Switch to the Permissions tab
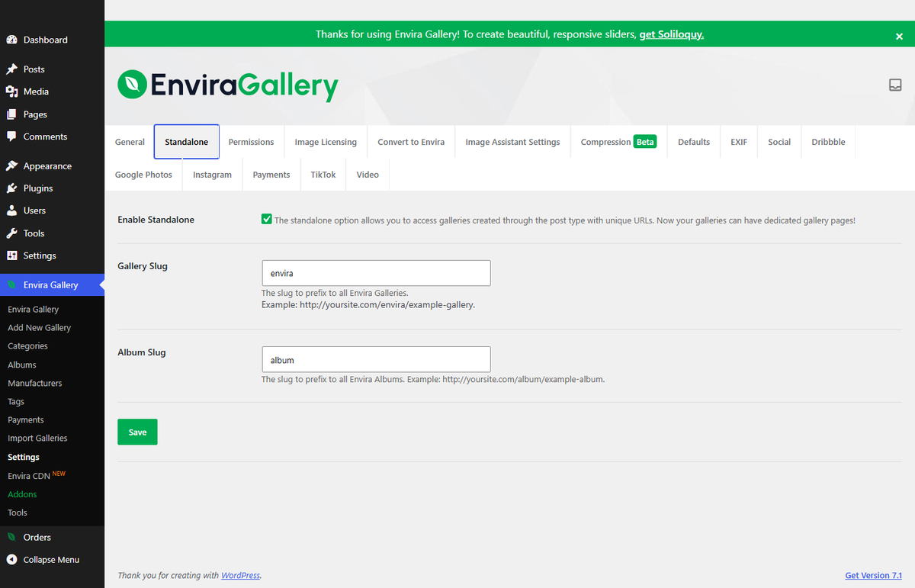The width and height of the screenshot is (915, 588). coord(251,142)
